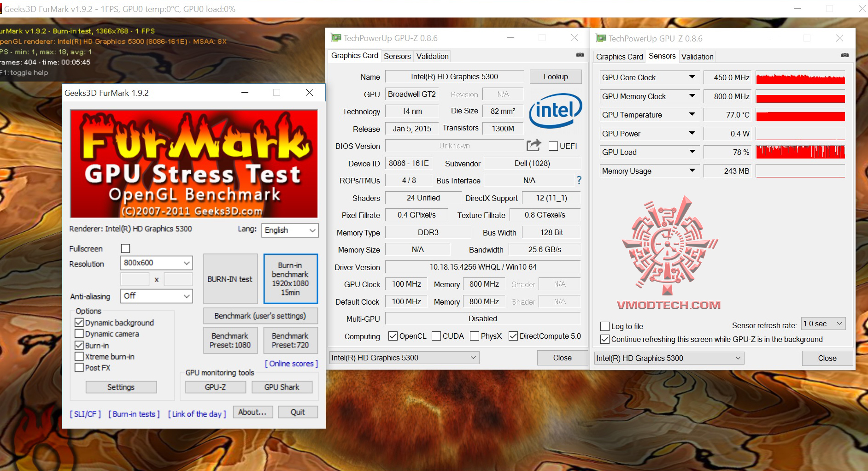This screenshot has height=471, width=868.
Task: Launch GPU Shark monitoring tool
Action: 282,387
